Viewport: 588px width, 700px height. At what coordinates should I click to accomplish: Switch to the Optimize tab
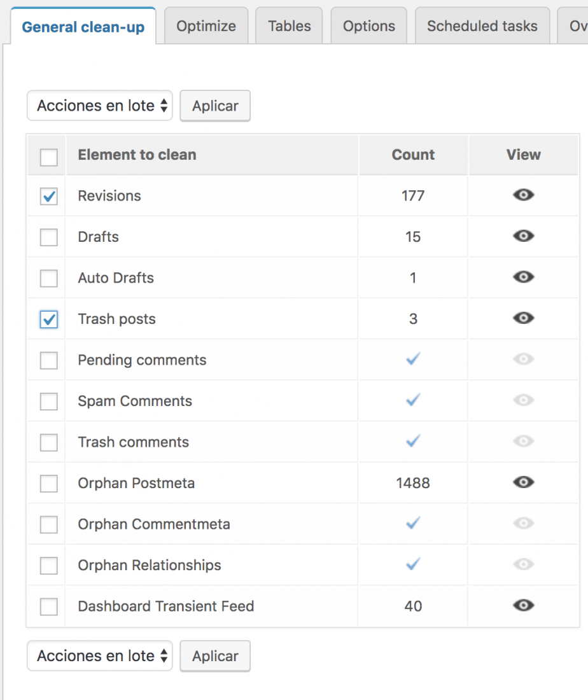point(206,26)
